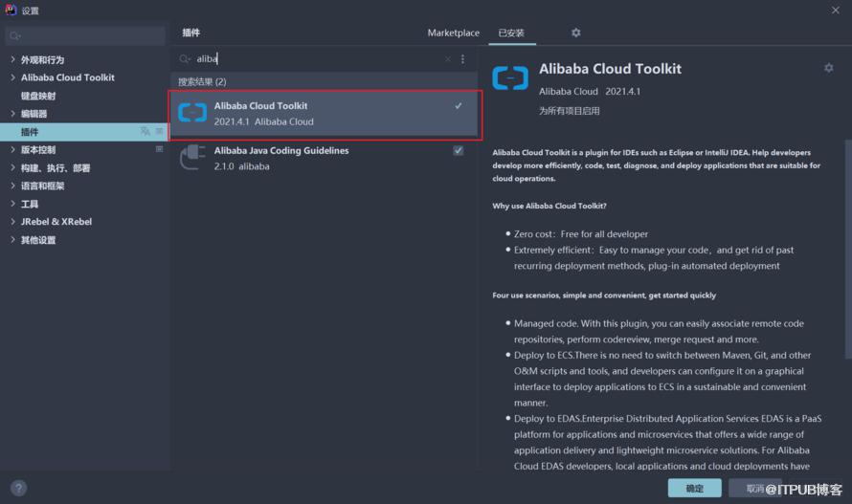Select the Alibaba Cloud Toolkit plugin name in list
The image size is (852, 504).
(x=260, y=105)
